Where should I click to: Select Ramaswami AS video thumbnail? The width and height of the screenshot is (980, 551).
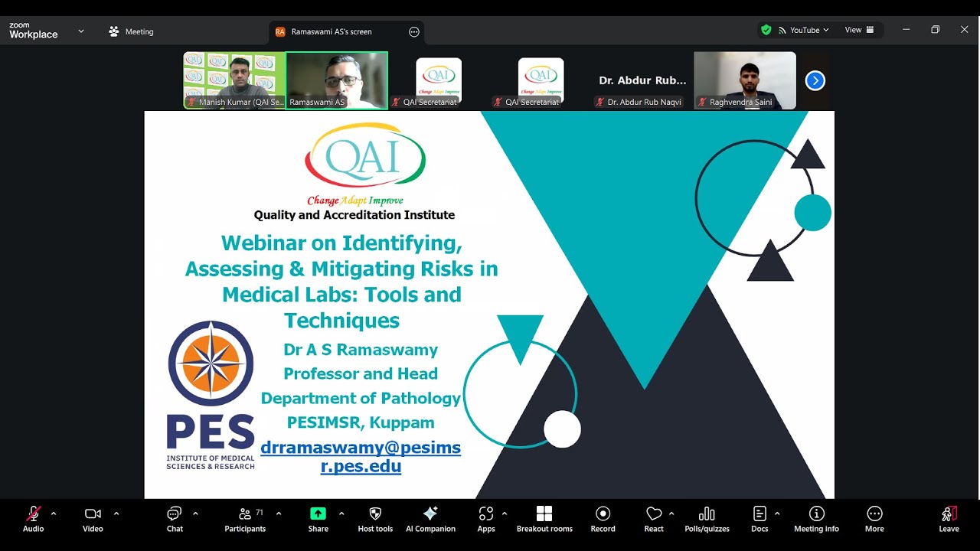point(337,80)
